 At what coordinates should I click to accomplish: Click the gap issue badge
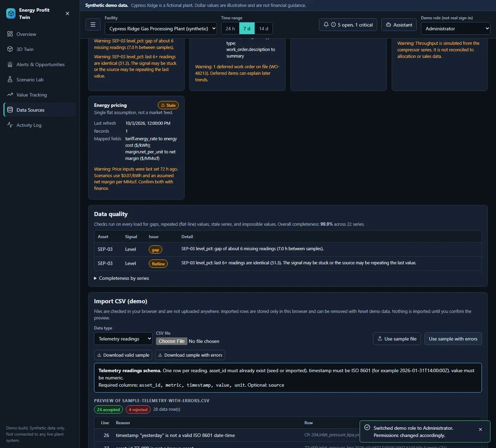click(155, 250)
